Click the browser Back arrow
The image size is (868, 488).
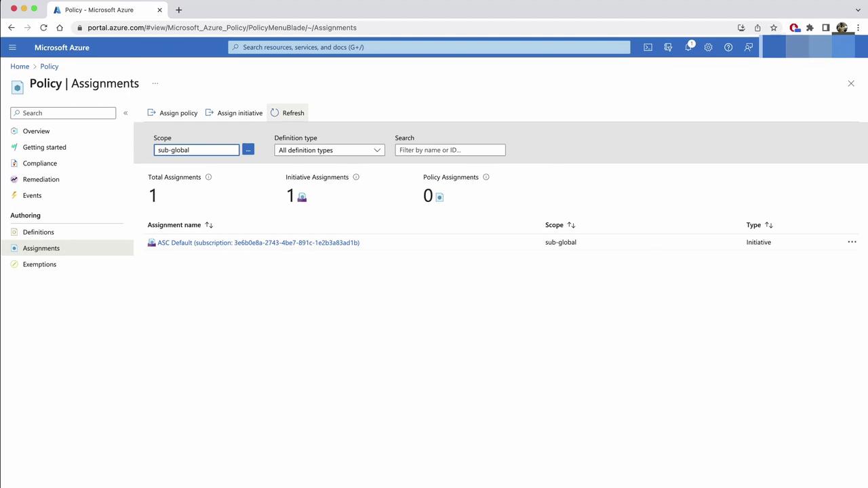point(12,28)
